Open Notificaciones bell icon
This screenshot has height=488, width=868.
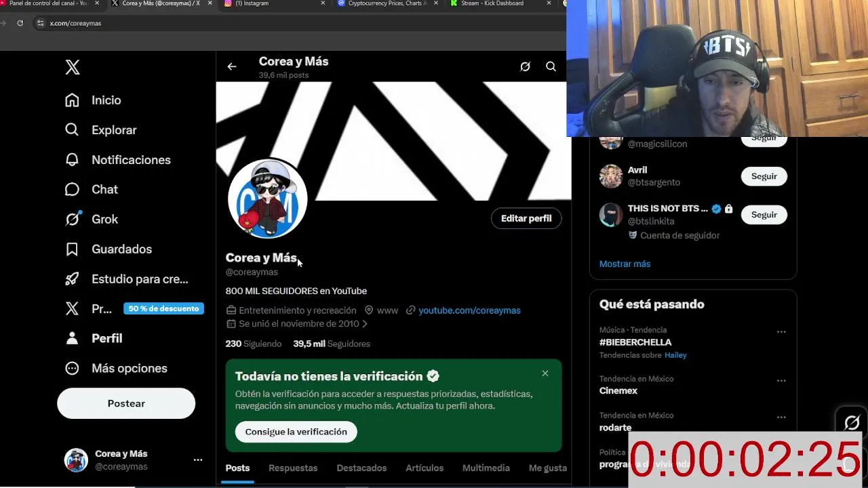tap(72, 159)
